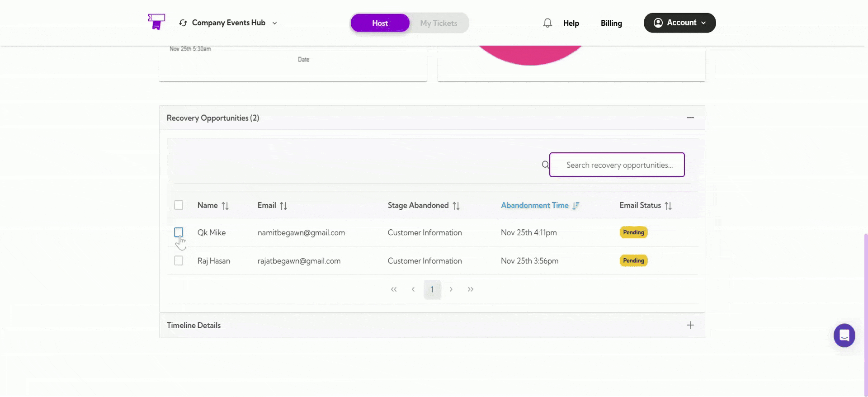The image size is (868, 397).
Task: Go to last page of results
Action: (x=471, y=289)
